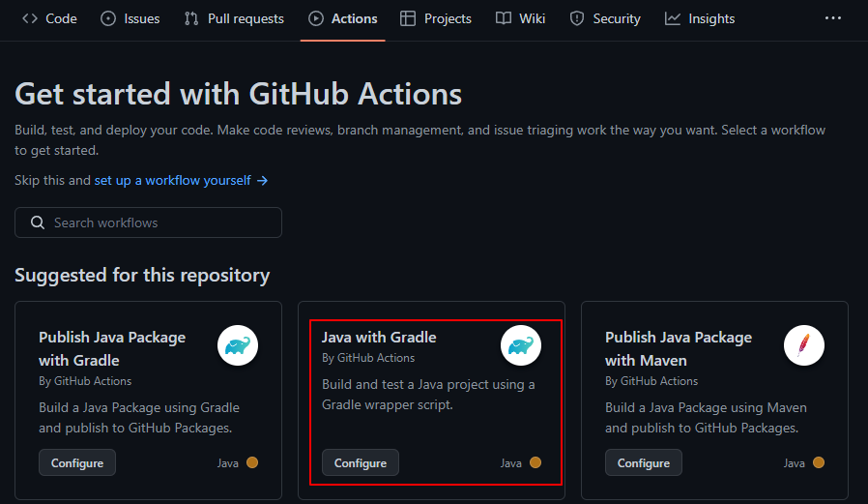
Task: Select the Actions tab
Action: [343, 18]
